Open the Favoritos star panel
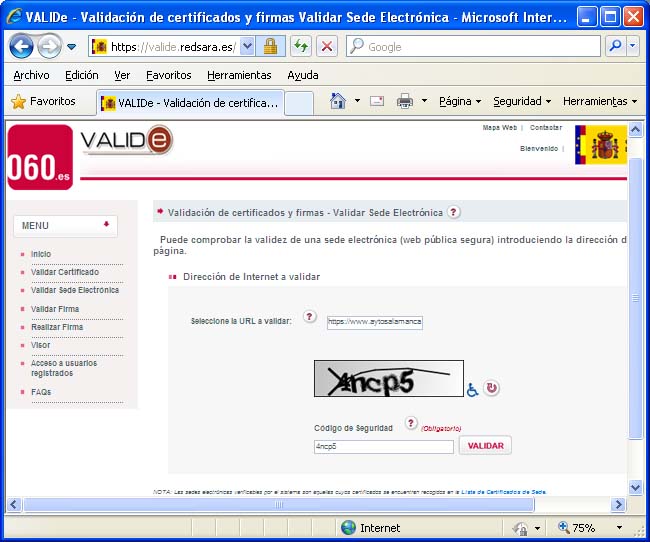Image resolution: width=650 pixels, height=542 pixels. pos(44,101)
